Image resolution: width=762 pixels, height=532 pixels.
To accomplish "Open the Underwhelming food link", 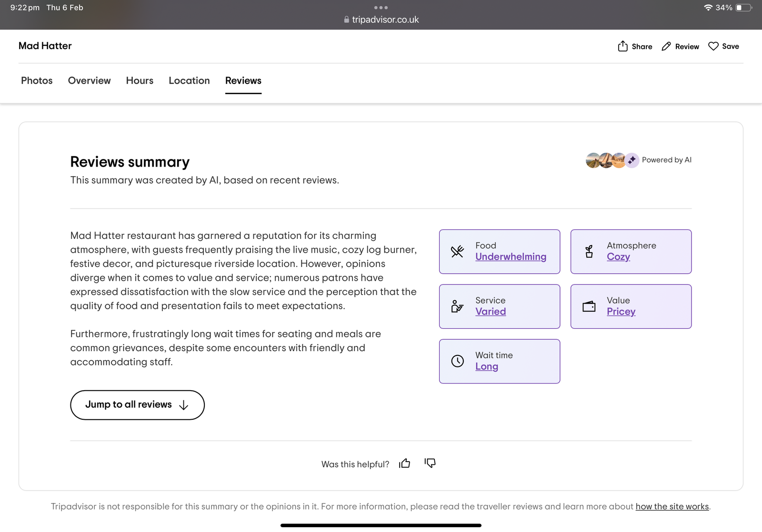I will [511, 257].
